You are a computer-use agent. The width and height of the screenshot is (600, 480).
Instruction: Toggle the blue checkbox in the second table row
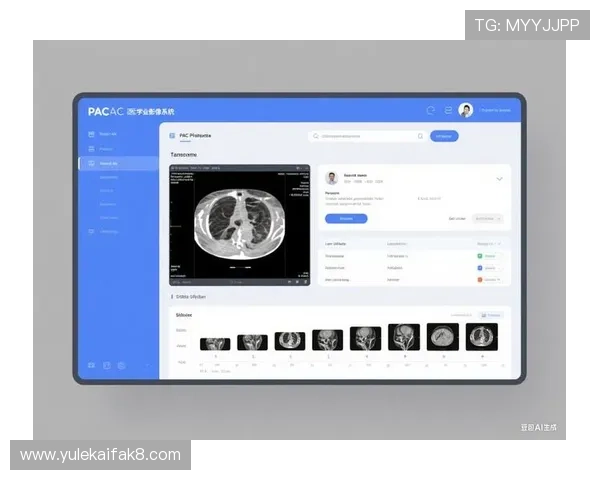480,268
